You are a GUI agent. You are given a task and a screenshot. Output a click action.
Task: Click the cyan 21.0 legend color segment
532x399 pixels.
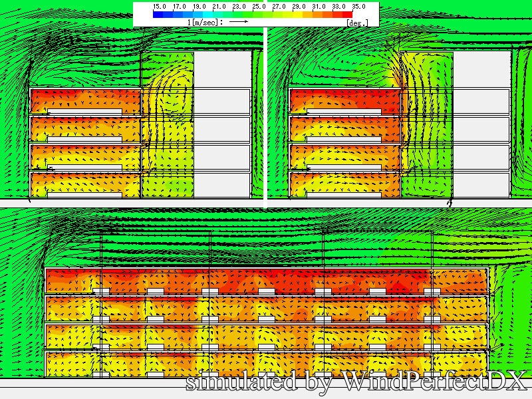click(209, 14)
